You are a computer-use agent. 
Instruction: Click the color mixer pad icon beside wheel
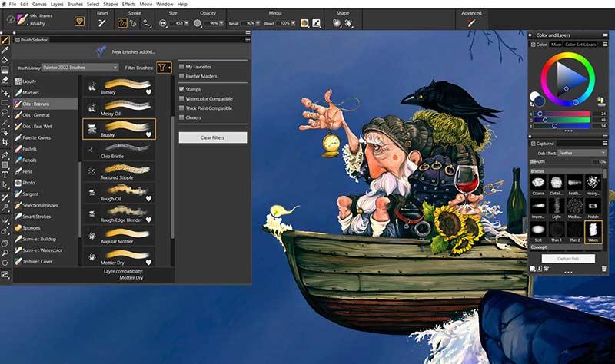coord(600,101)
